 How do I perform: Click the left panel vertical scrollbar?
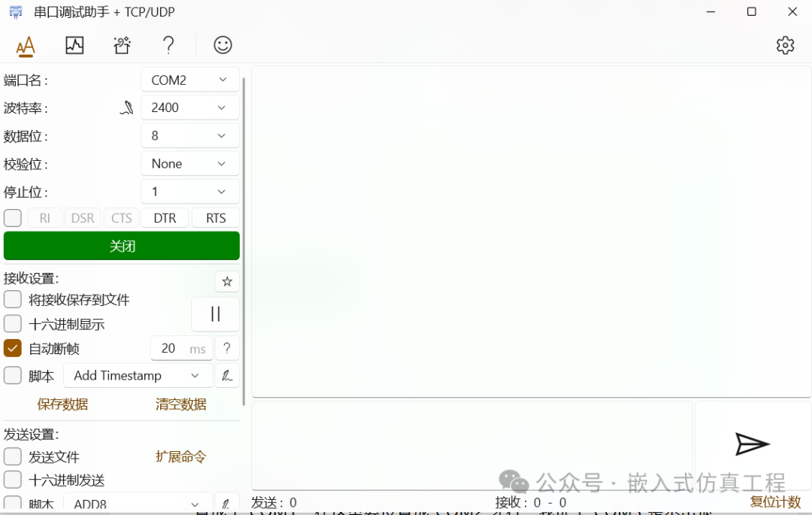[244, 241]
